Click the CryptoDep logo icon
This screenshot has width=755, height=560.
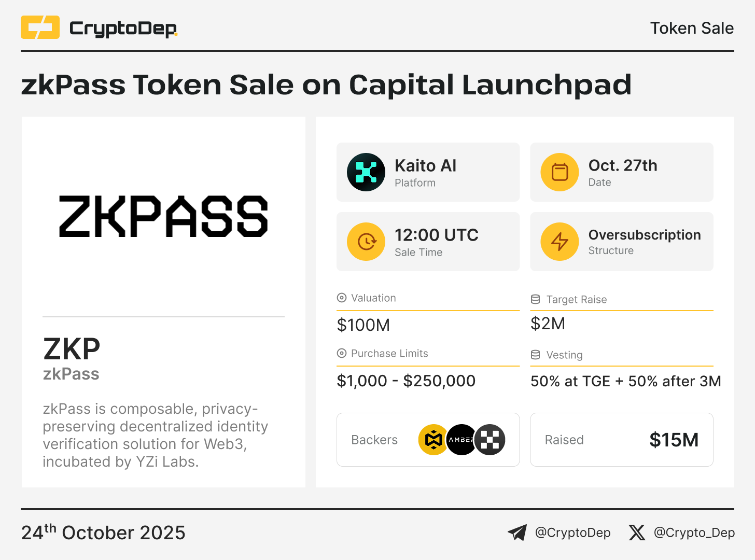pos(40,27)
